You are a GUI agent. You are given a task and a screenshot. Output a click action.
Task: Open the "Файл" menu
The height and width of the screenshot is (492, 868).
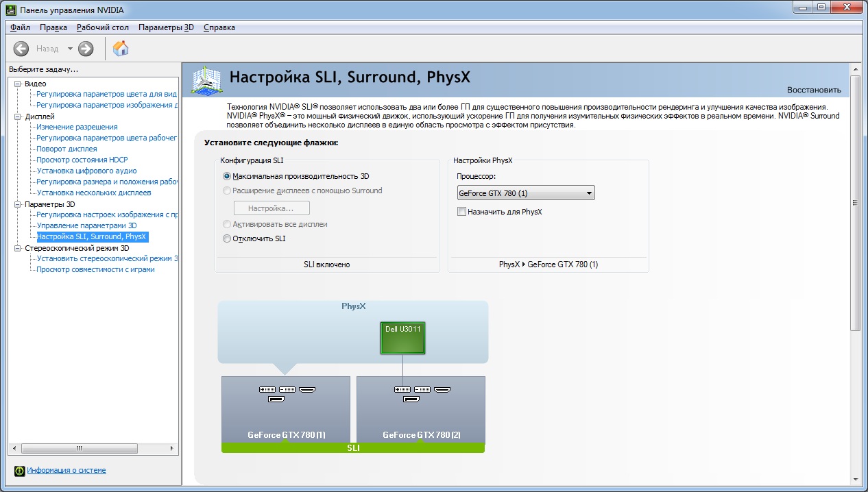21,27
